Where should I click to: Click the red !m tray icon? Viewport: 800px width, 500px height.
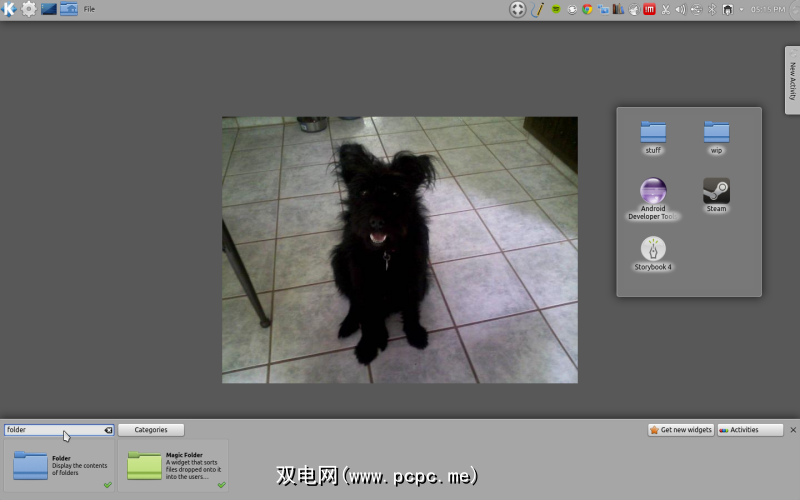(x=649, y=9)
